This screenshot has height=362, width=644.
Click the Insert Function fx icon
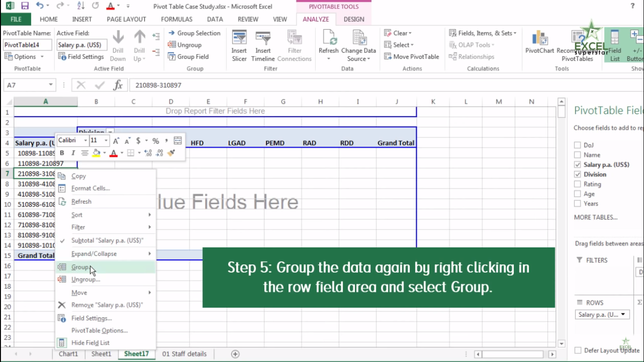[118, 85]
